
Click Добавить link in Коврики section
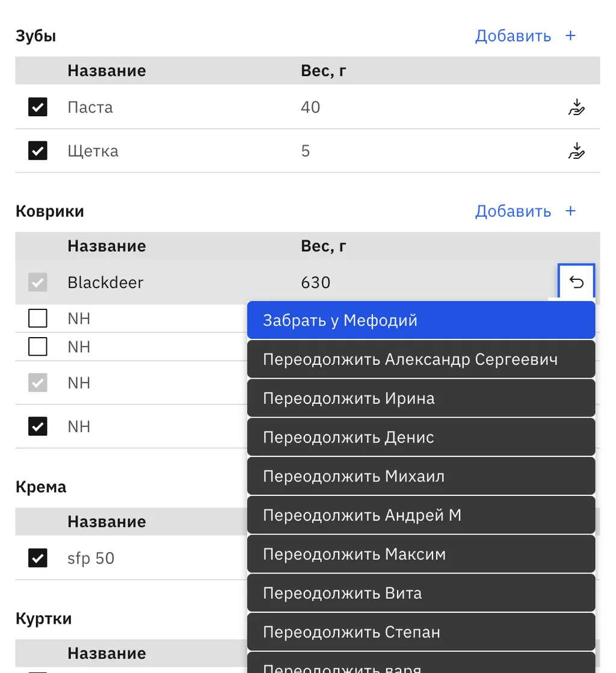pos(513,211)
